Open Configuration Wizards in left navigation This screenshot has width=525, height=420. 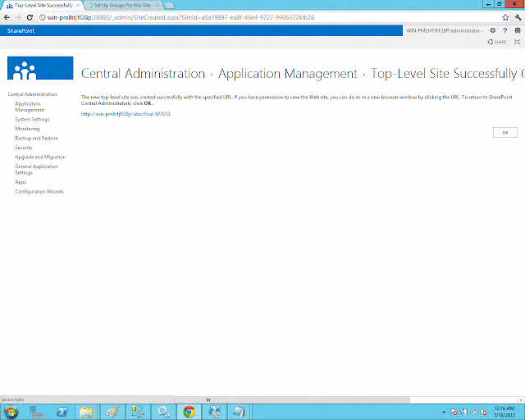pyautogui.click(x=39, y=191)
